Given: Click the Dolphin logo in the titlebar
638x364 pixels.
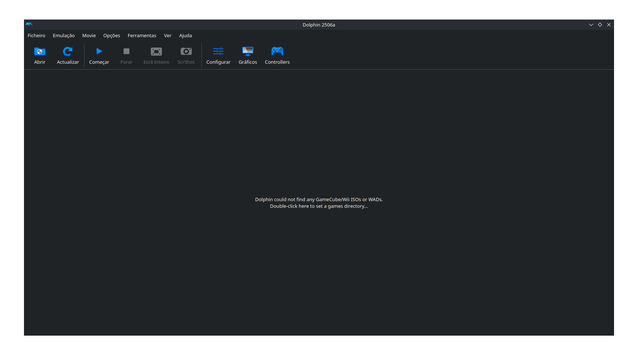Looking at the screenshot, I should click(x=29, y=25).
